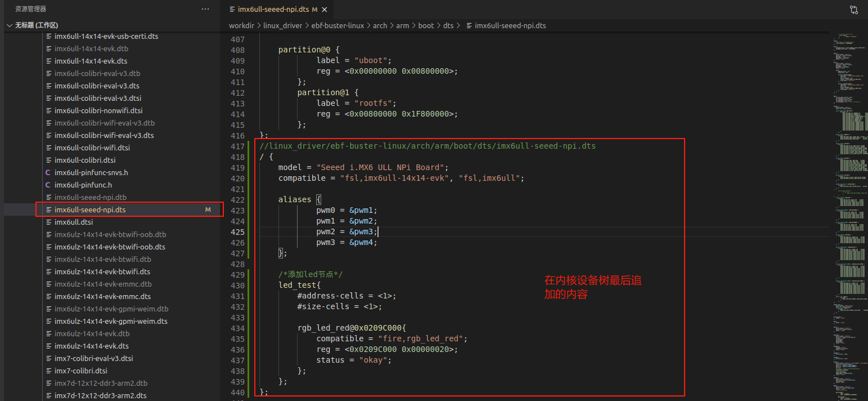Click the M modified badge on the active tab
The height and width of the screenshot is (401, 868).
coord(316,9)
